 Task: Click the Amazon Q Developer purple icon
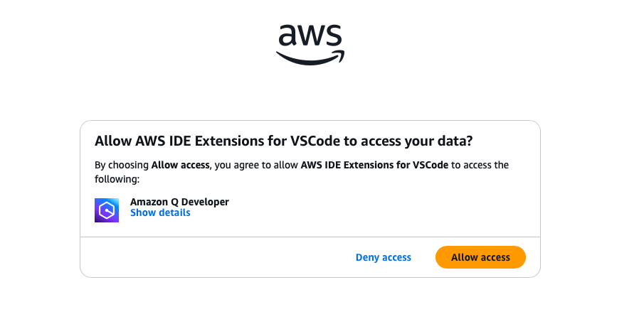[x=107, y=210]
